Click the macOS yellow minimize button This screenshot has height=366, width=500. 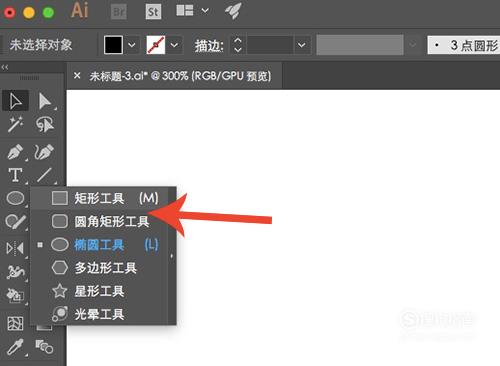(x=29, y=13)
